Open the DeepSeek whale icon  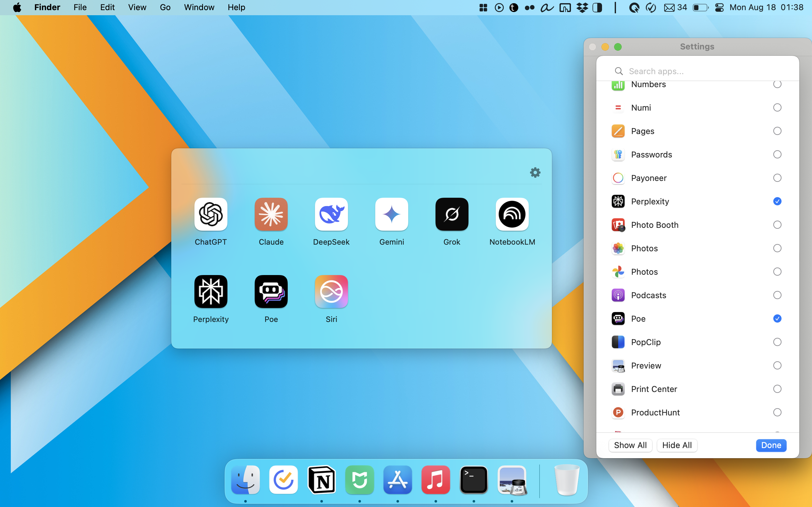coord(331,214)
